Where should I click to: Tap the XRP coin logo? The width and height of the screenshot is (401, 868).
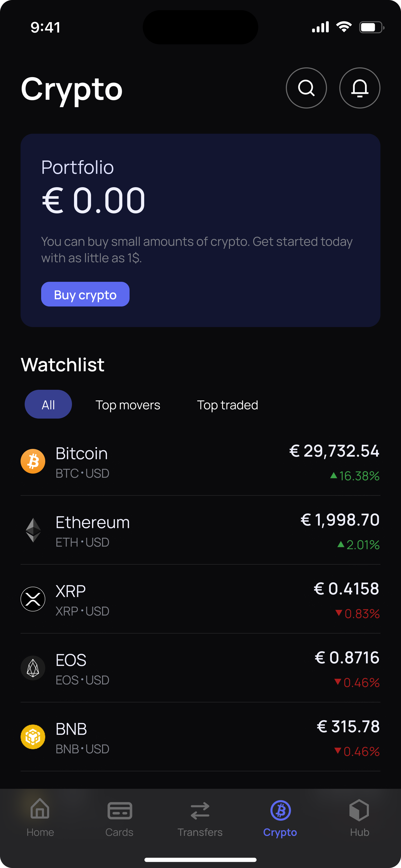click(33, 599)
